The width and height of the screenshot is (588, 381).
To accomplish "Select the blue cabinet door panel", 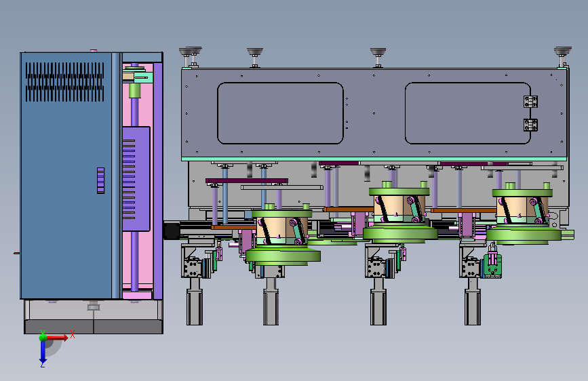I will [x=66, y=176].
